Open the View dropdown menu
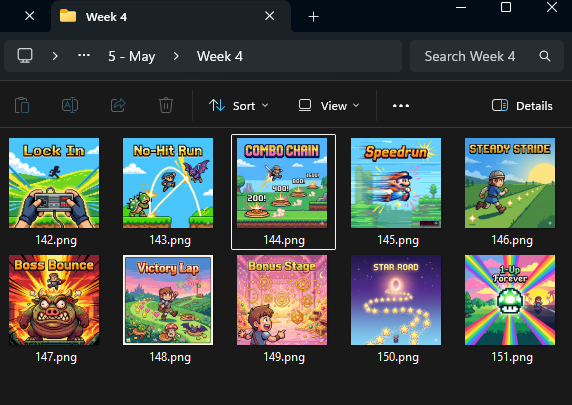Image resolution: width=572 pixels, height=405 pixels. click(x=329, y=106)
